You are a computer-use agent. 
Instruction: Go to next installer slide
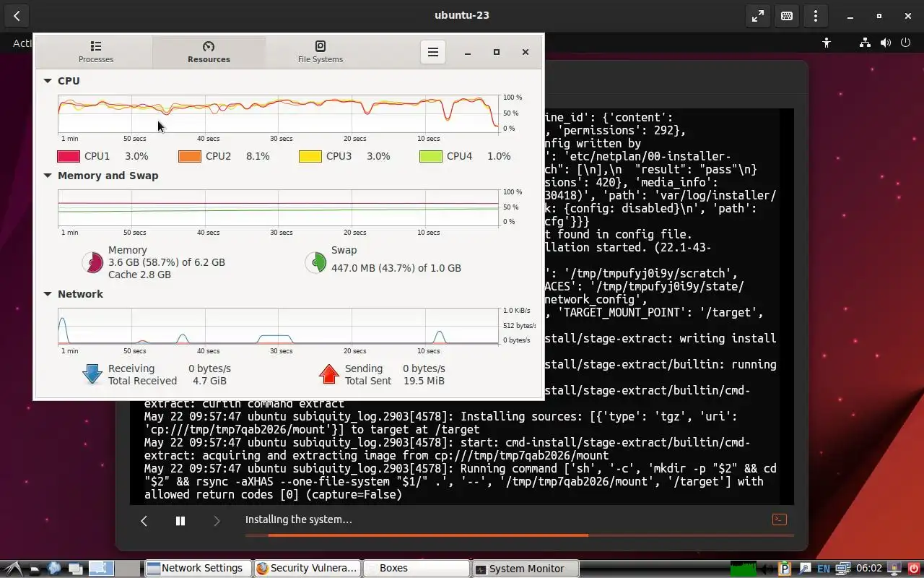coord(217,521)
